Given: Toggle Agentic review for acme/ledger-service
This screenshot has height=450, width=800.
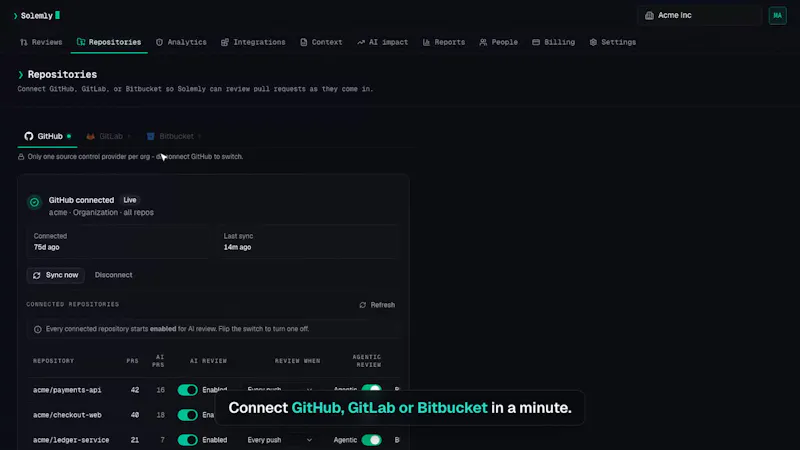Looking at the screenshot, I should 371,440.
